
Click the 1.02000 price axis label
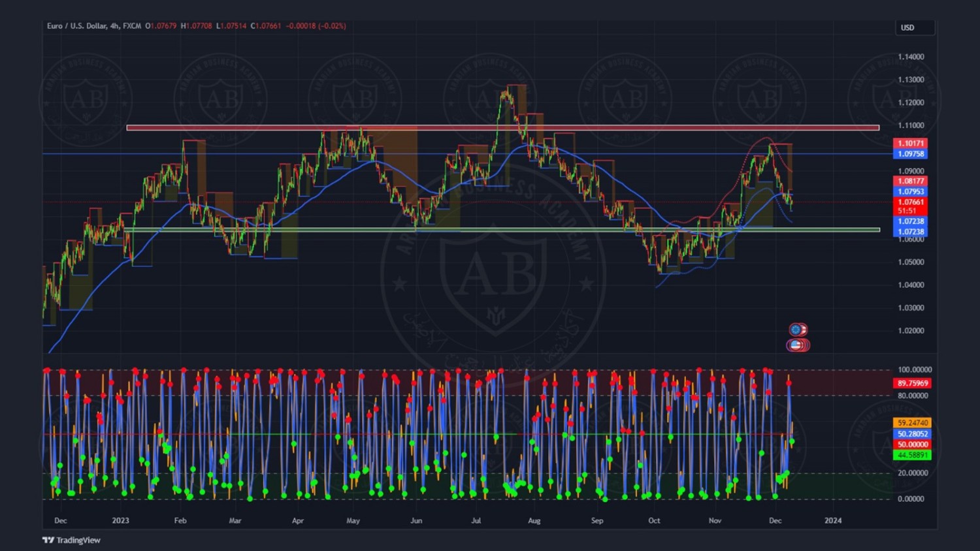click(911, 331)
